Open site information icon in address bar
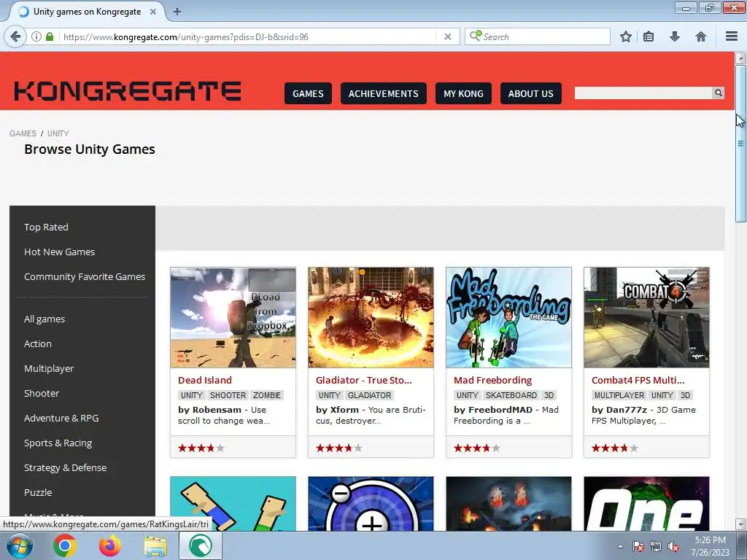The image size is (747, 560). click(x=36, y=36)
